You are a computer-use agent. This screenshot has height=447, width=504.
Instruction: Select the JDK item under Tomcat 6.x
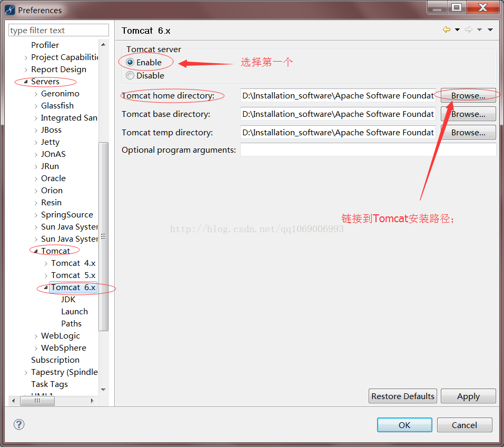point(68,300)
